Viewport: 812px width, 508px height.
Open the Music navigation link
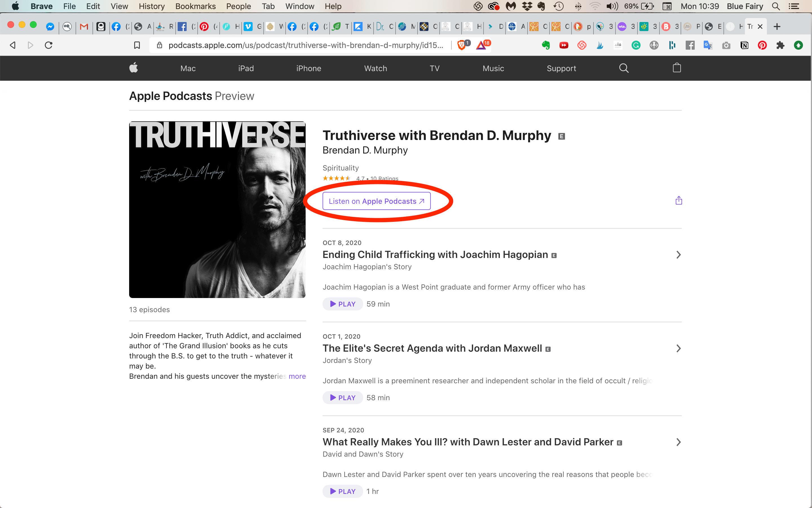[x=493, y=68]
